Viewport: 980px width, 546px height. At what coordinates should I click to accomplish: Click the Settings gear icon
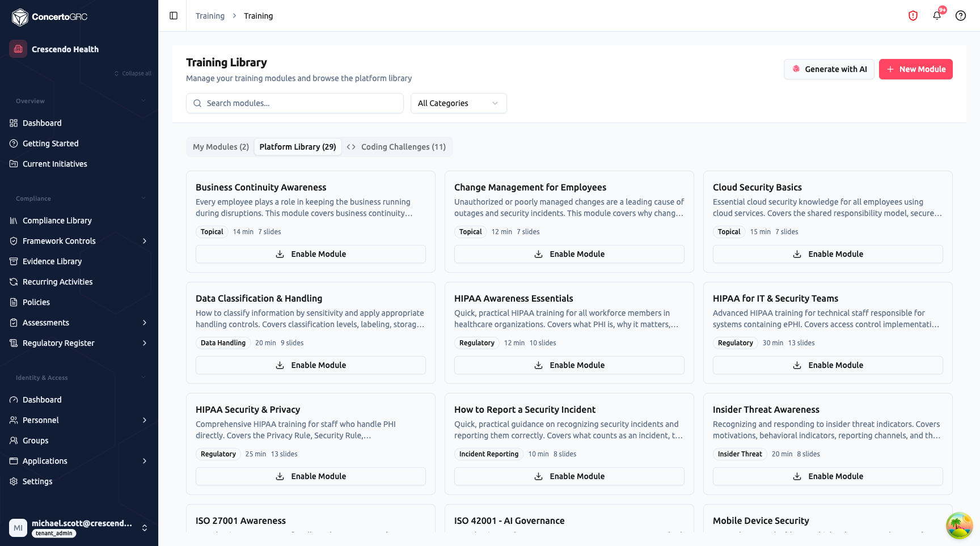point(14,481)
